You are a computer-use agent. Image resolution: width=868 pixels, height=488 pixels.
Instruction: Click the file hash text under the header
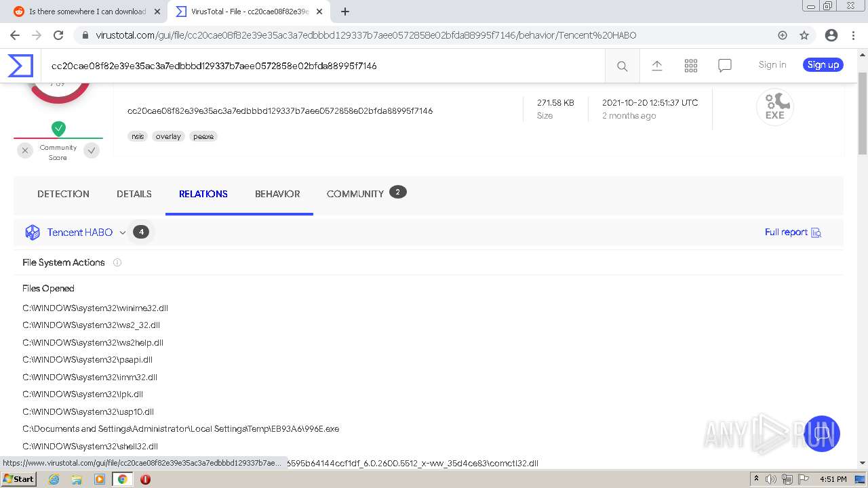pyautogui.click(x=280, y=110)
